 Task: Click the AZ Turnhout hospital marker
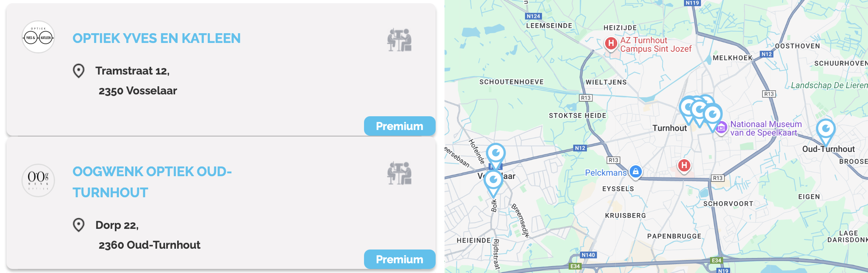coord(611,43)
